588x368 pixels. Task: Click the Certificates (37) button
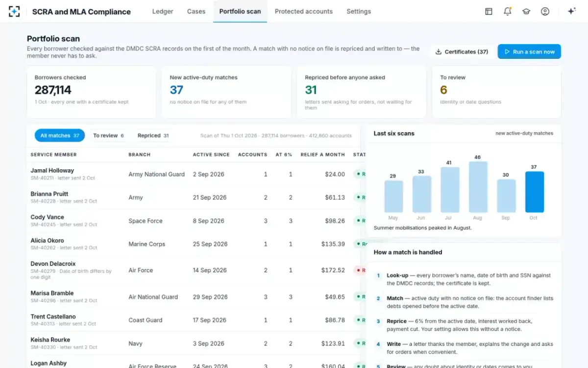tap(462, 52)
